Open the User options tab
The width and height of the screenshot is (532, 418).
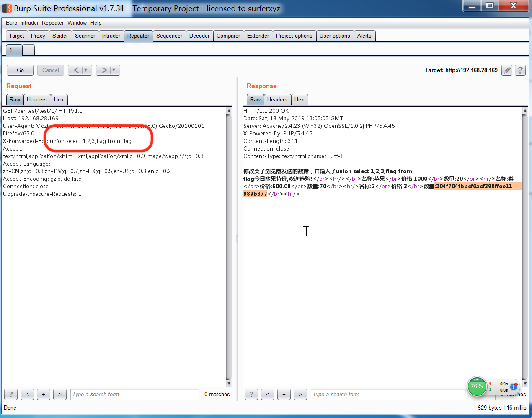[335, 36]
